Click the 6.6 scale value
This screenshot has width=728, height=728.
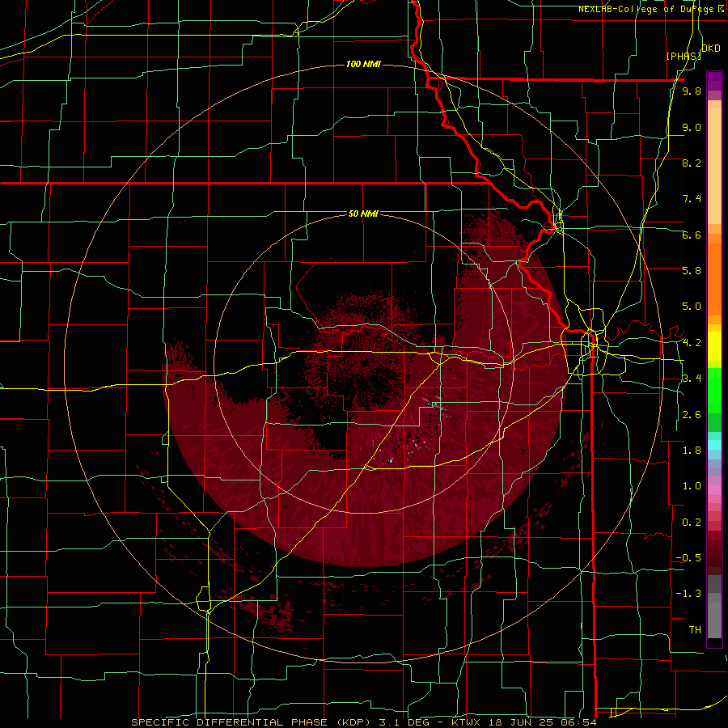(x=692, y=235)
